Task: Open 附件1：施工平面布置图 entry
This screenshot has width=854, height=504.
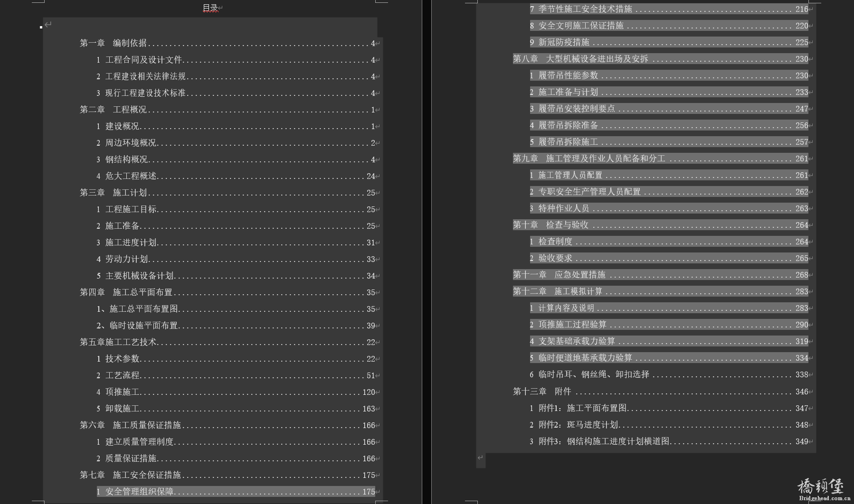Action: coord(669,408)
